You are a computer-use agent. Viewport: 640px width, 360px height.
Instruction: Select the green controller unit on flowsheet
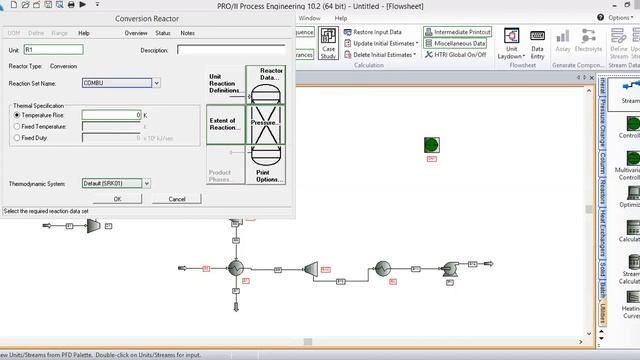(431, 145)
